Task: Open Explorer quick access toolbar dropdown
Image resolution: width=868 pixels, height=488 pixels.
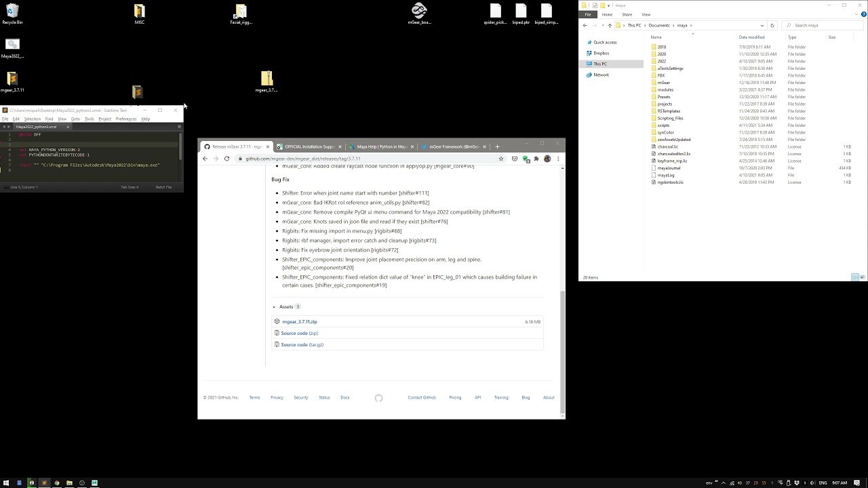Action: [609, 5]
